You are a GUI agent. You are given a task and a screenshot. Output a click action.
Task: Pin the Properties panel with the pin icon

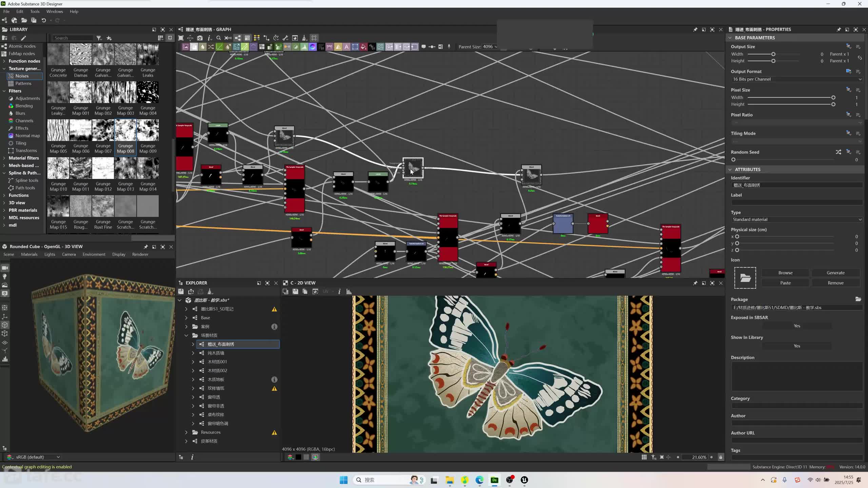coord(839,29)
